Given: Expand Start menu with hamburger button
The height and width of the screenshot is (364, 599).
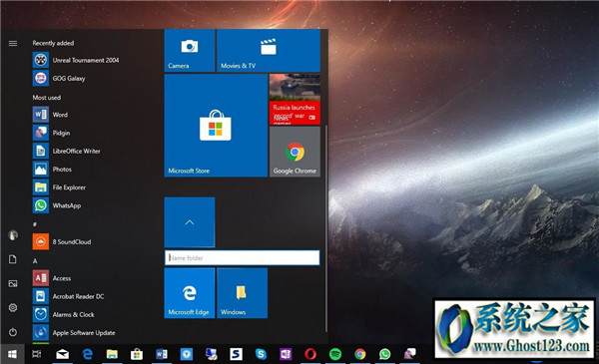Looking at the screenshot, I should pos(13,43).
